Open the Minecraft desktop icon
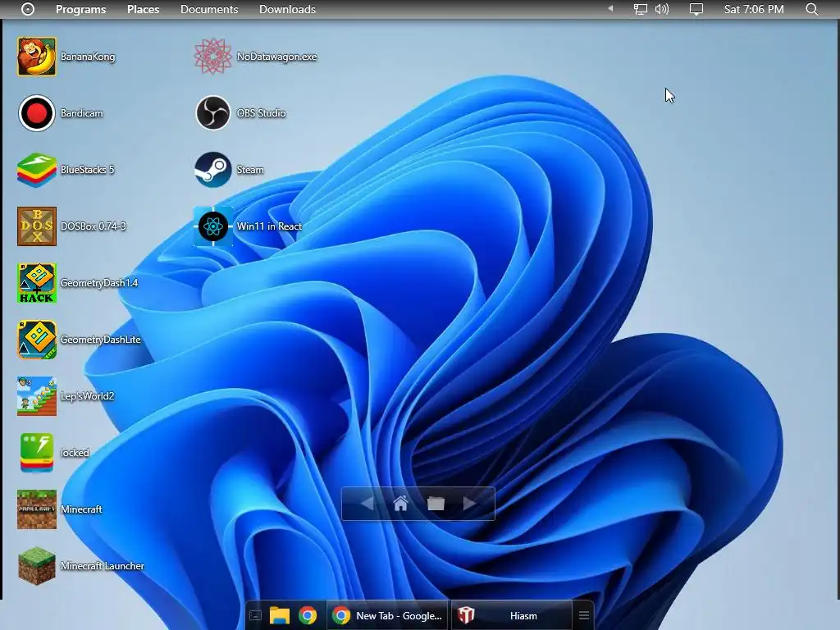Screen dimensions: 840x630 (36, 509)
